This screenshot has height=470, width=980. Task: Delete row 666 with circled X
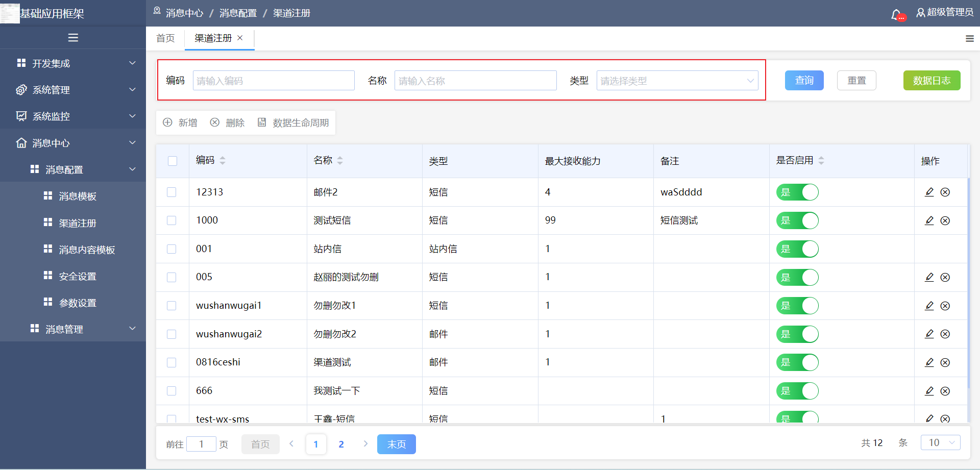(945, 391)
